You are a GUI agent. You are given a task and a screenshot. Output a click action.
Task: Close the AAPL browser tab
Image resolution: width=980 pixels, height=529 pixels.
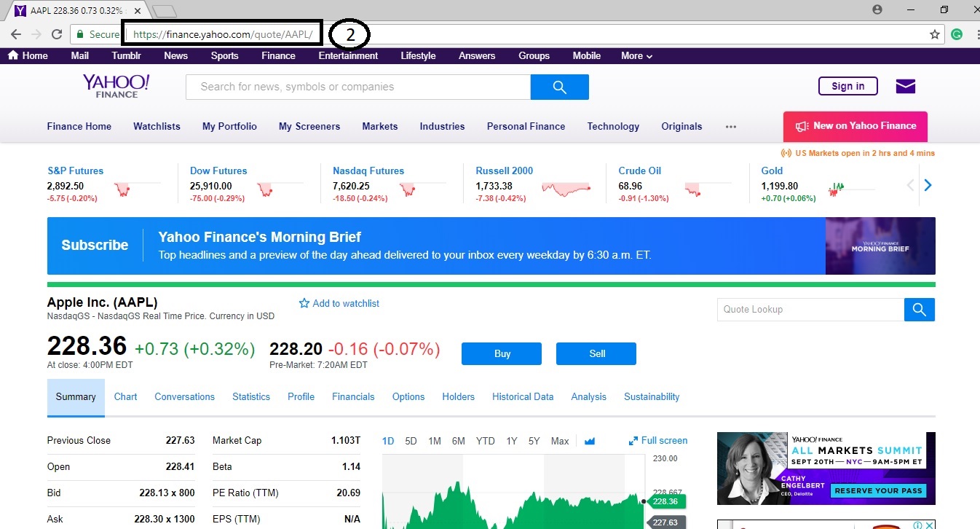coord(138,11)
